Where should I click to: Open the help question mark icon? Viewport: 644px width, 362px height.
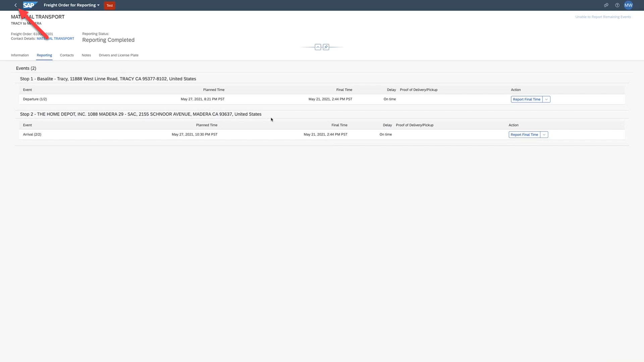tap(617, 5)
